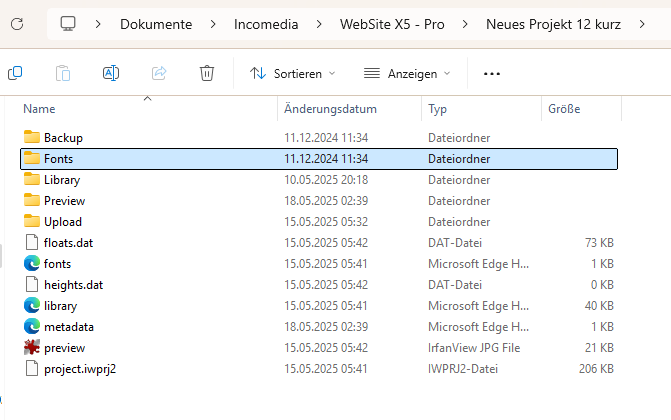Click the share icon
Image resolution: width=671 pixels, height=420 pixels.
point(159,73)
